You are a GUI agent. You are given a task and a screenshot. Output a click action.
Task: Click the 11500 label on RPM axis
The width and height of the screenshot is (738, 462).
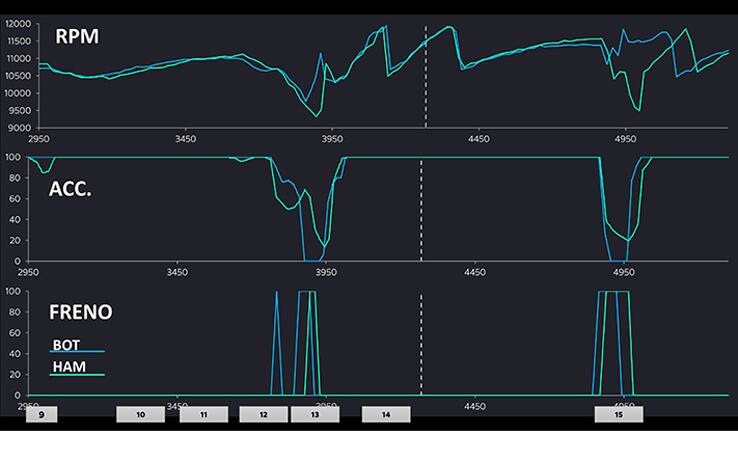(x=19, y=41)
